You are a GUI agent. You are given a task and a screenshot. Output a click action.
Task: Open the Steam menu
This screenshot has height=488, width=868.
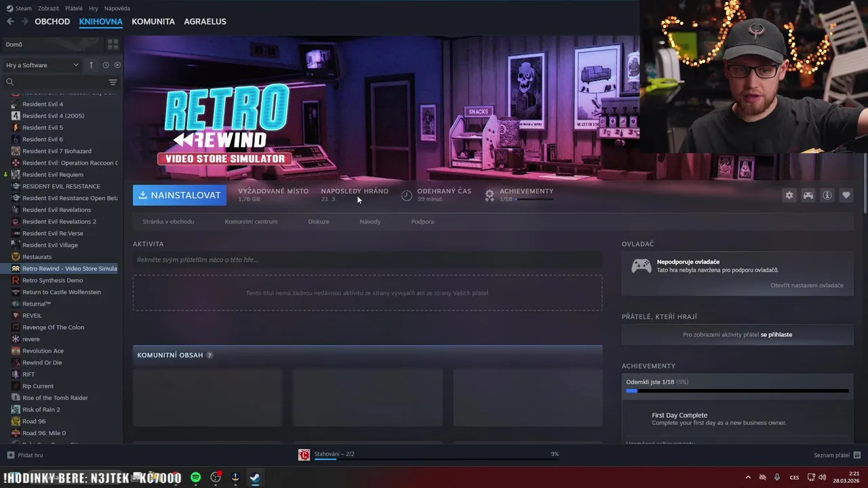(19, 8)
